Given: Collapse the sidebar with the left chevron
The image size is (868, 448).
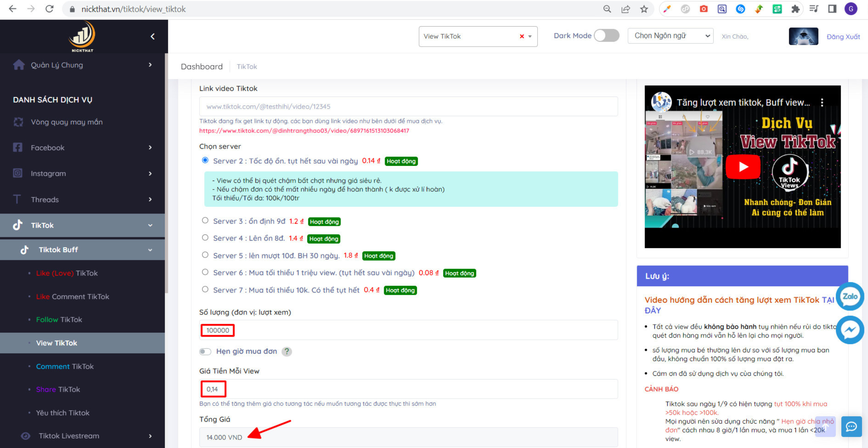Looking at the screenshot, I should pos(153,36).
